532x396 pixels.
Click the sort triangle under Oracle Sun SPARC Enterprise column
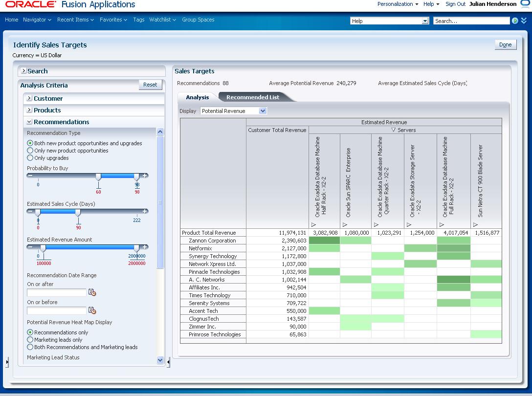(x=345, y=224)
